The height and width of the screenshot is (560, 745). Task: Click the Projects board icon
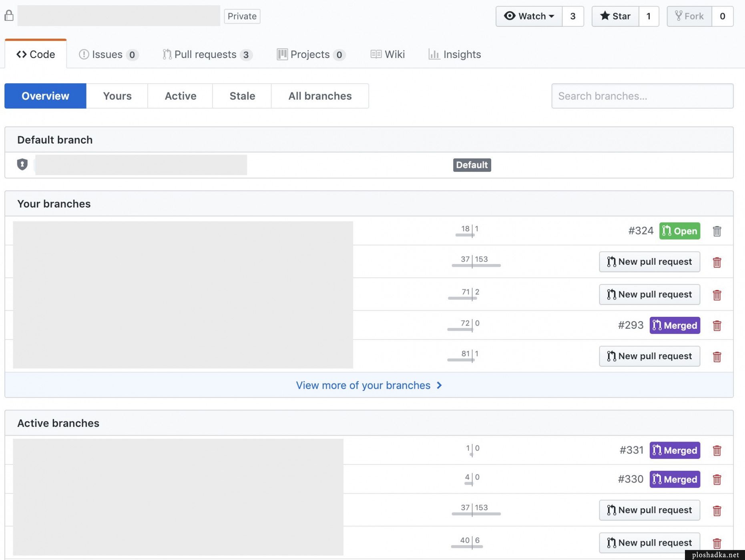(x=282, y=54)
